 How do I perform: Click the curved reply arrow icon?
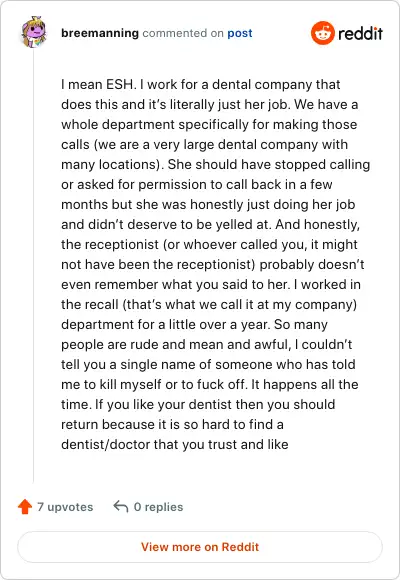coord(121,506)
